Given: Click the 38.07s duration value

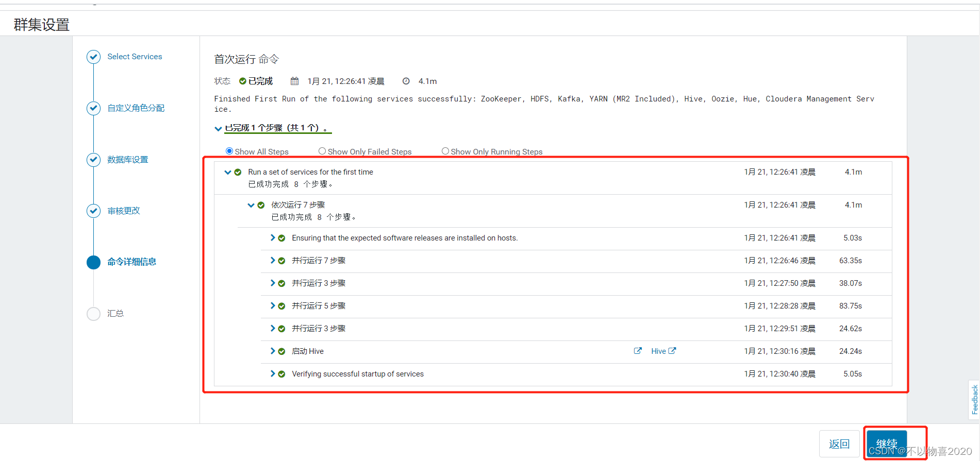Looking at the screenshot, I should (851, 283).
